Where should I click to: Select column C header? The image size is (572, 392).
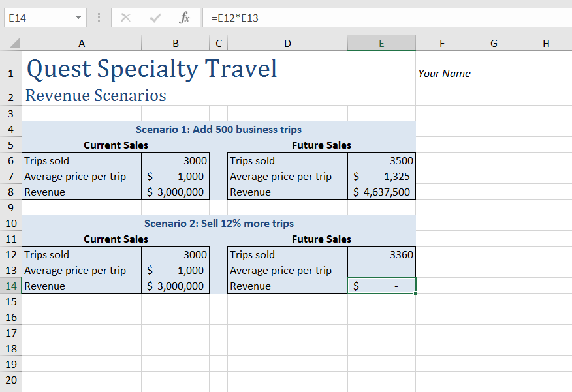pyautogui.click(x=219, y=43)
